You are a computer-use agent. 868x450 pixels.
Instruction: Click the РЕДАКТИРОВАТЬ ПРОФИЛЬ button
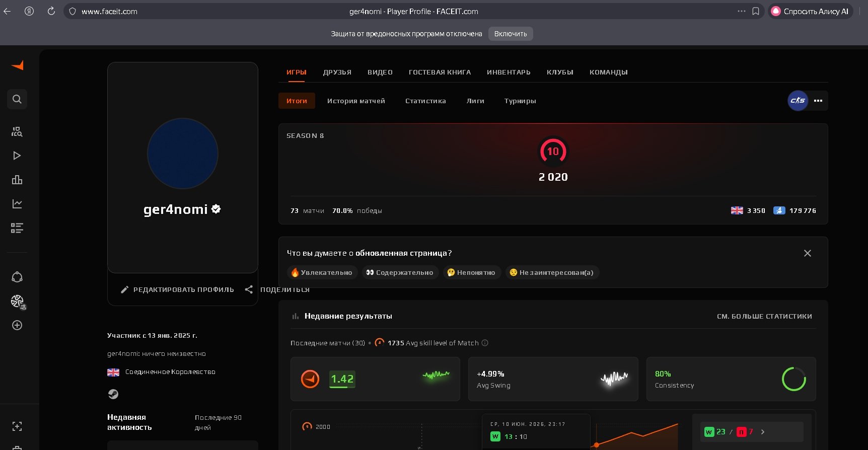click(178, 289)
